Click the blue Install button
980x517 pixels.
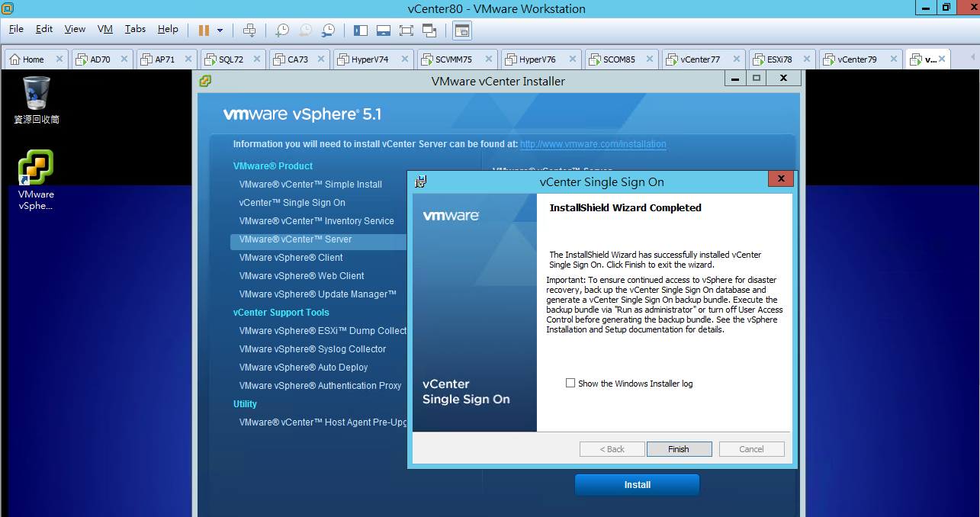(637, 485)
